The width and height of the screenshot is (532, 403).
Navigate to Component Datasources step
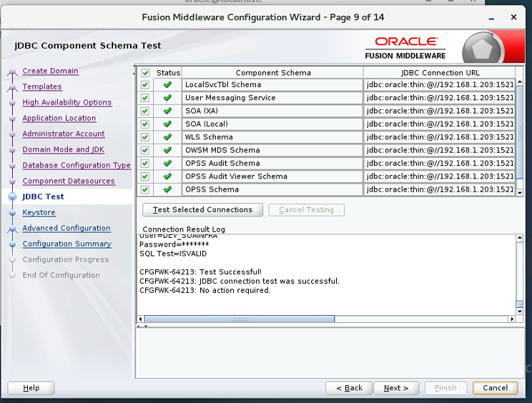[x=69, y=181]
